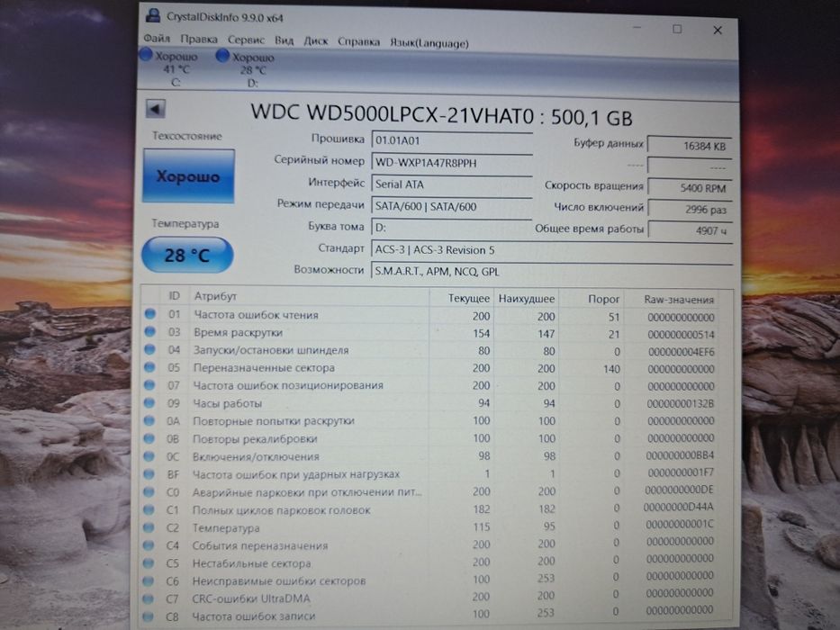Screen dimensions: 840x630
Task: Click raw value 0000000132B
Action: click(681, 403)
